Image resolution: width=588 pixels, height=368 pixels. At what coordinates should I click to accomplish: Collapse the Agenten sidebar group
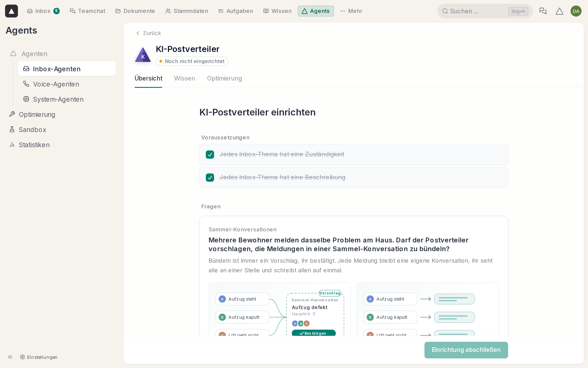(29, 54)
